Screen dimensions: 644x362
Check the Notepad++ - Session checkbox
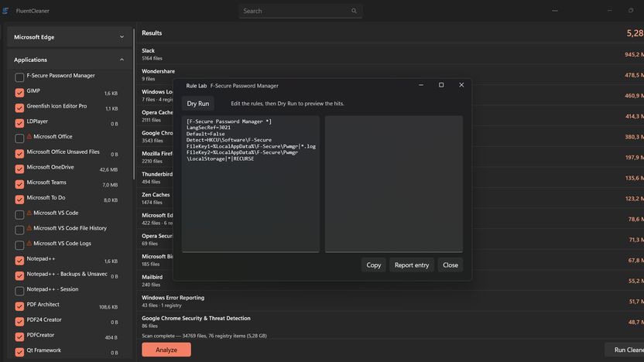click(19, 291)
